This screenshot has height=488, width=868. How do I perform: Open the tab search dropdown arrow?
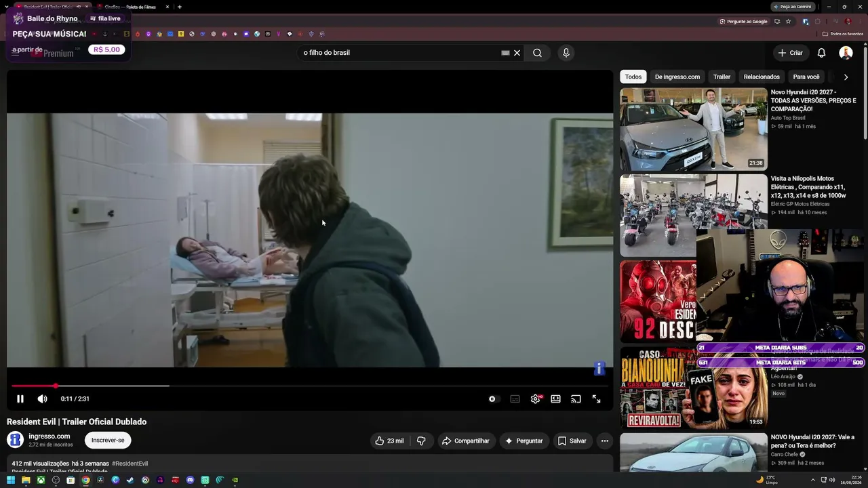tap(6, 7)
